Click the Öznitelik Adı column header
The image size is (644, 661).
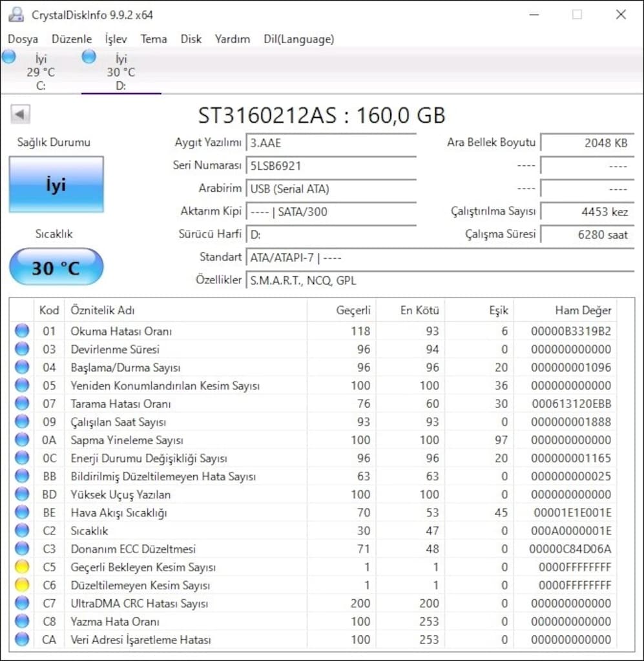coord(185,310)
